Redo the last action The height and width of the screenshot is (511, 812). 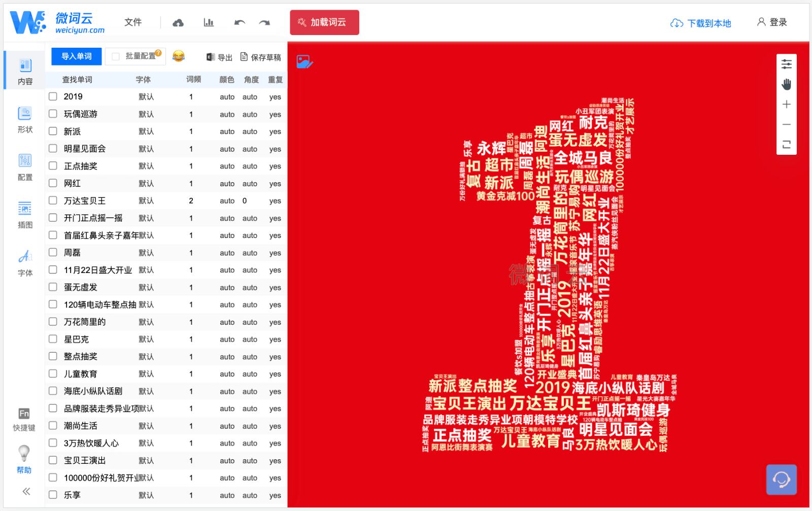(x=264, y=23)
